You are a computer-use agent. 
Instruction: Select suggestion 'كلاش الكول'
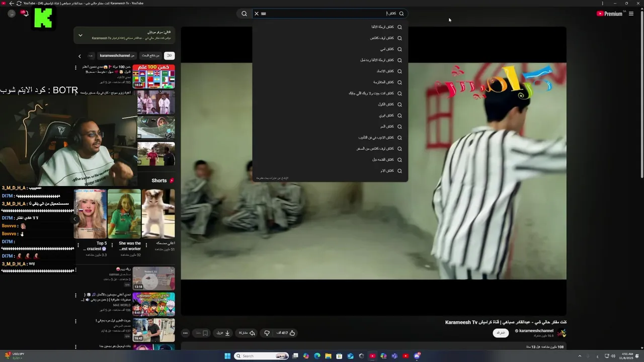(x=330, y=105)
